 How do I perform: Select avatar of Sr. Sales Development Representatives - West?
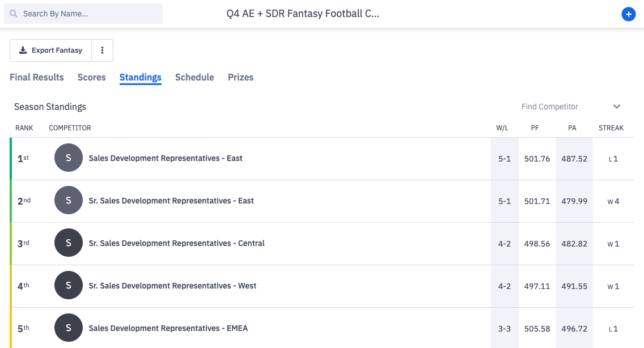69,285
